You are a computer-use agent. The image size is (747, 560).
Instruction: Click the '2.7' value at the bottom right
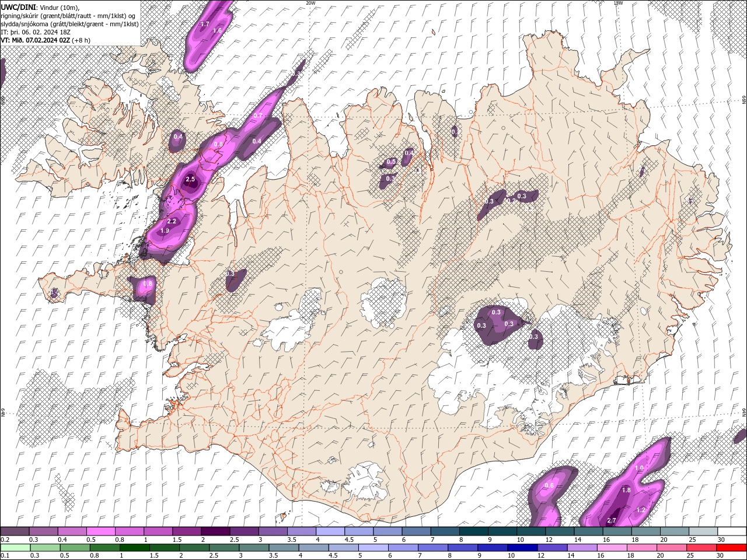tap(612, 520)
